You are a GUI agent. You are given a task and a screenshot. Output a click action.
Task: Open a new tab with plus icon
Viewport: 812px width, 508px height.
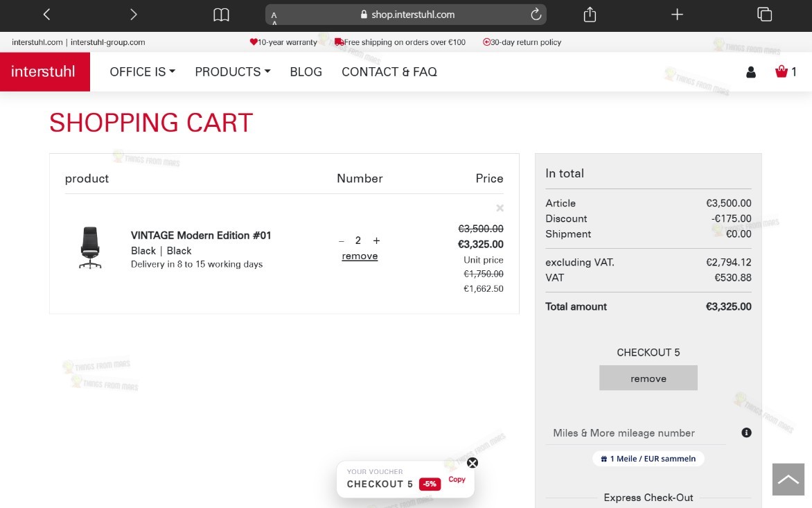click(x=677, y=15)
